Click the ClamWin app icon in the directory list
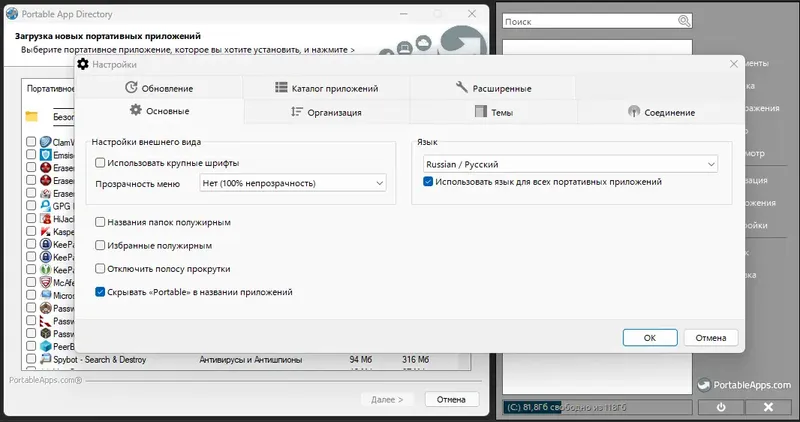This screenshot has width=800, height=422. tap(45, 142)
